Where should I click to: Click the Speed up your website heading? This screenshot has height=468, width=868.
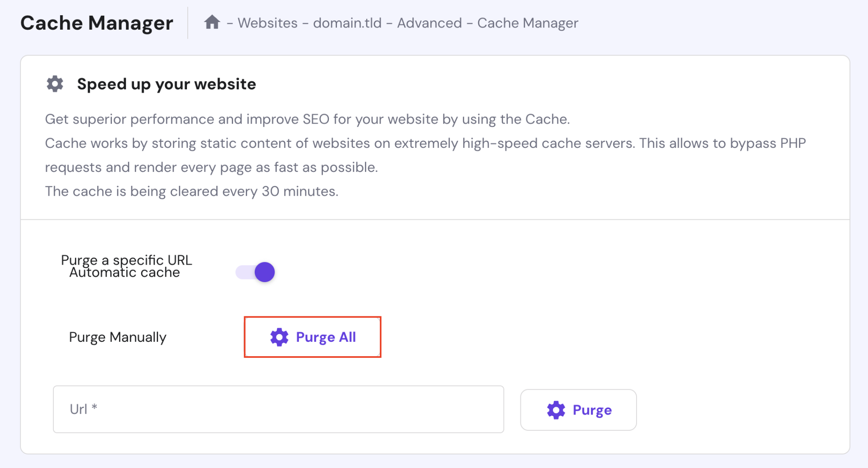click(167, 84)
